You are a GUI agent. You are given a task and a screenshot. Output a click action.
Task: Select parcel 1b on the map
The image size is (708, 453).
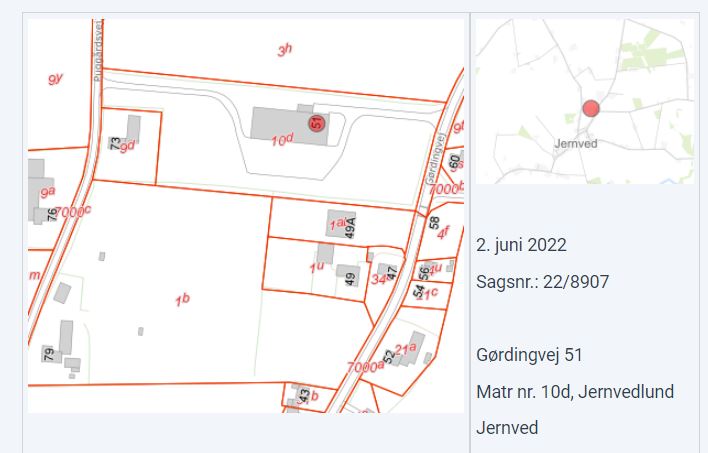point(180,298)
